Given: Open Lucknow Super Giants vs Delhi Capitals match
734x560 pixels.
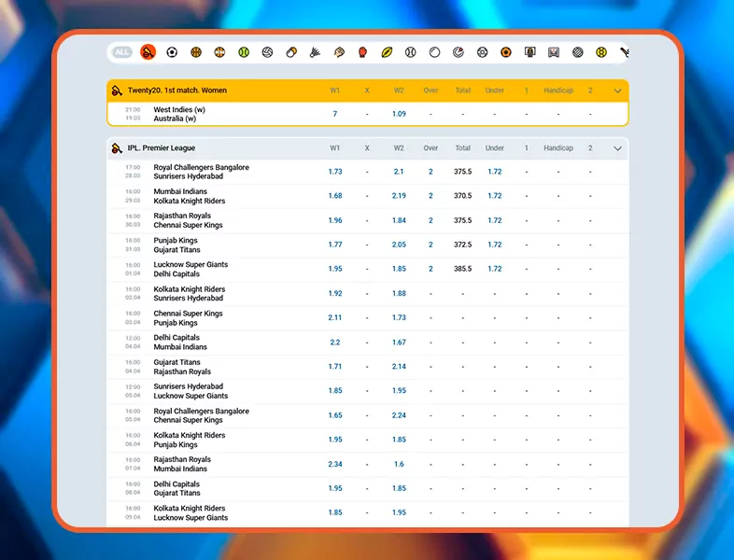Looking at the screenshot, I should (191, 270).
